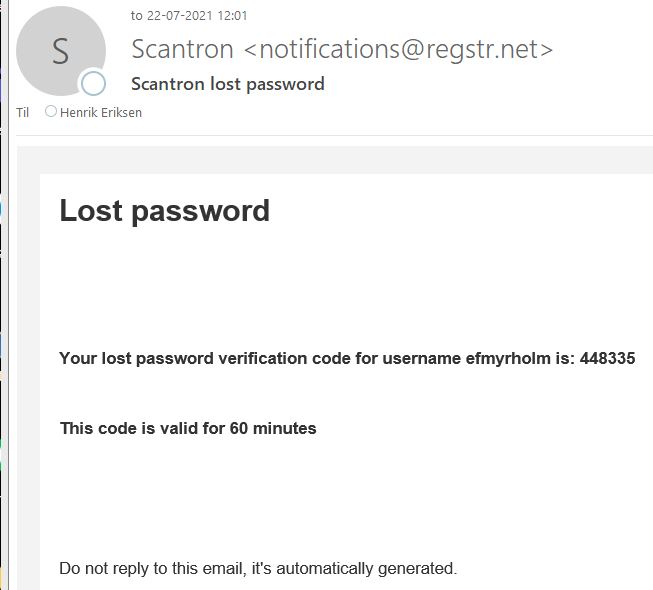The image size is (653, 590).
Task: Click the gray margin left of the message card
Action: (28, 380)
